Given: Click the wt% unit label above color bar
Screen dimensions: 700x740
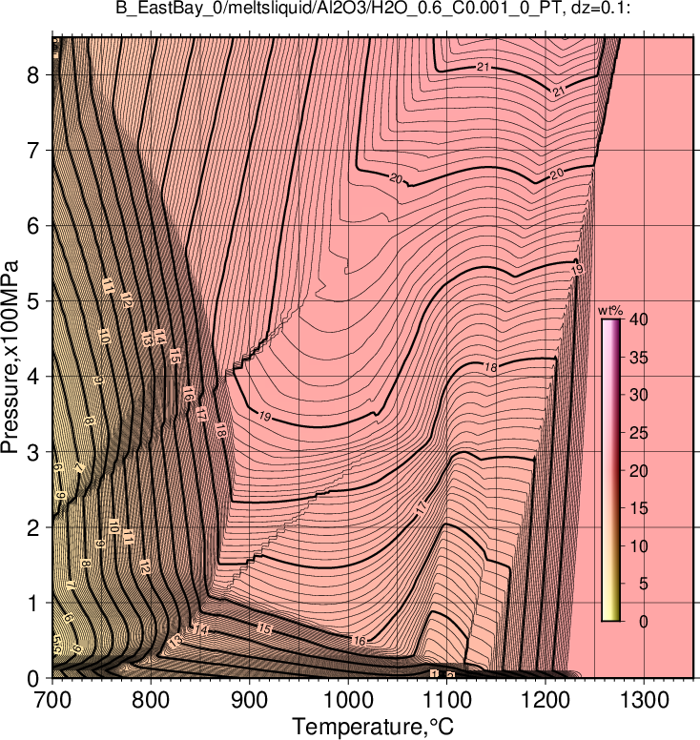Looking at the screenshot, I should tap(610, 311).
